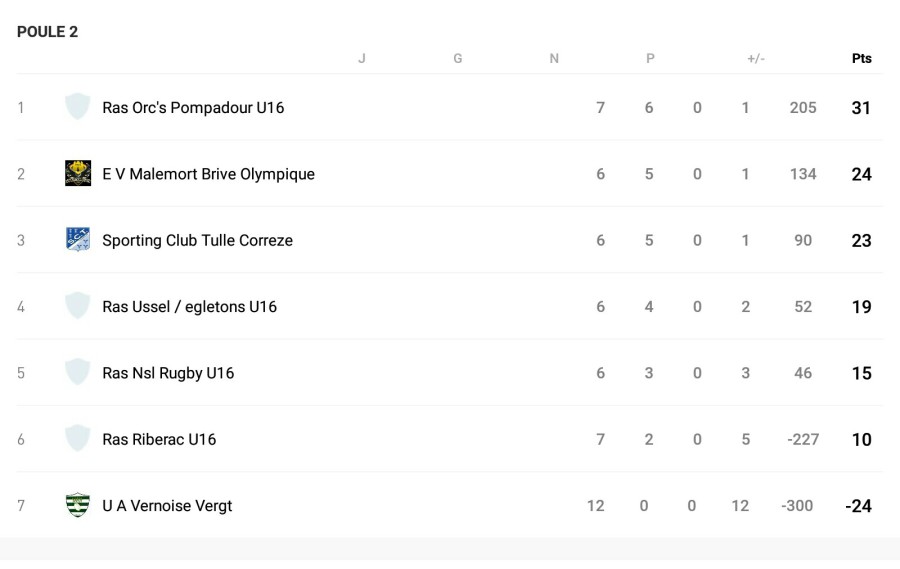Open Ras Ussel / egletons U16 team
This screenshot has width=900, height=569.
189,307
